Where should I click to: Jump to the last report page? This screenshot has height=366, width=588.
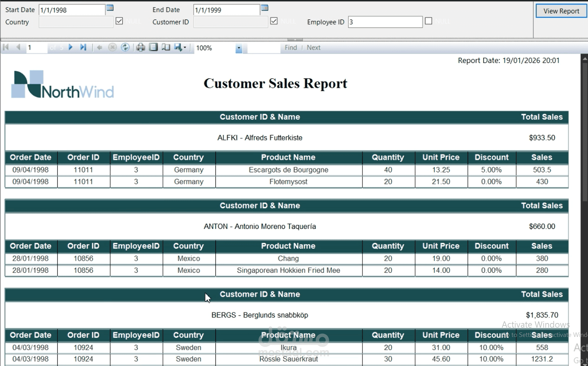coord(83,47)
